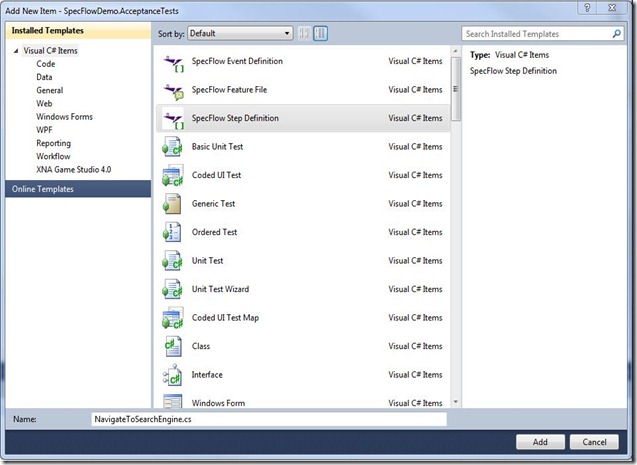This screenshot has height=465, width=637.
Task: Select the Class template icon
Action: (173, 346)
